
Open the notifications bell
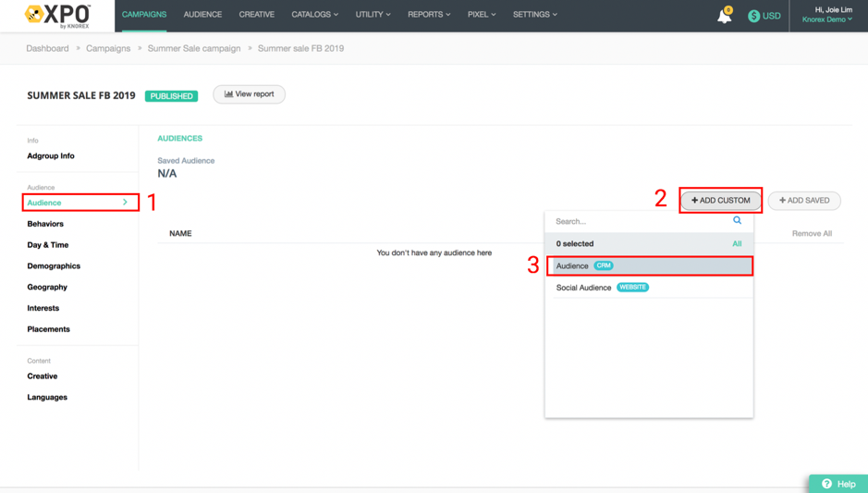click(724, 17)
